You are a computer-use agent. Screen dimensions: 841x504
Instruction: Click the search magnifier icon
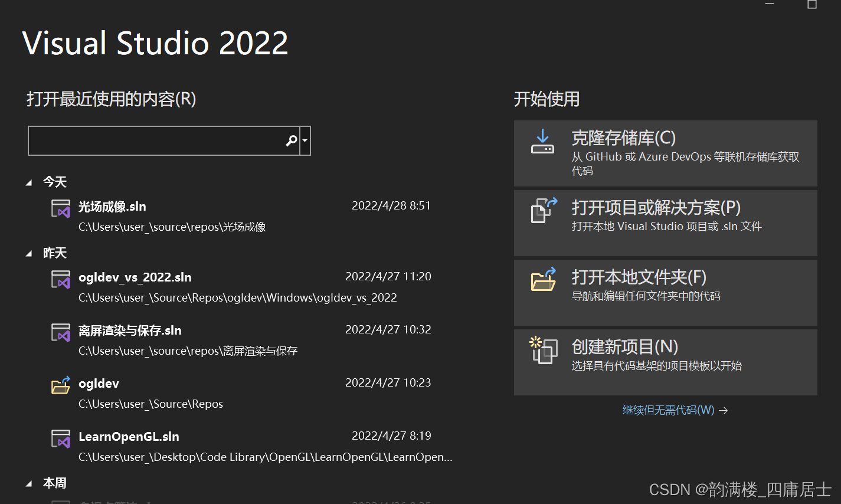coord(292,140)
